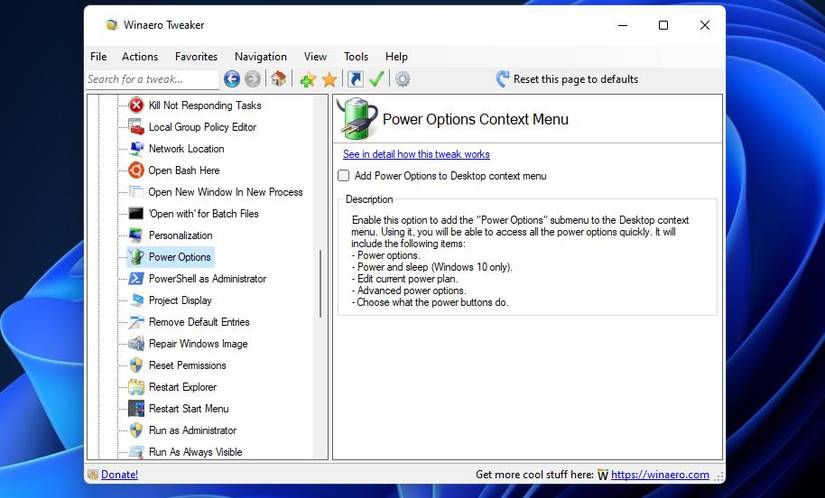The height and width of the screenshot is (498, 825).
Task: Click the green checkmark toolbar icon
Action: tap(376, 79)
